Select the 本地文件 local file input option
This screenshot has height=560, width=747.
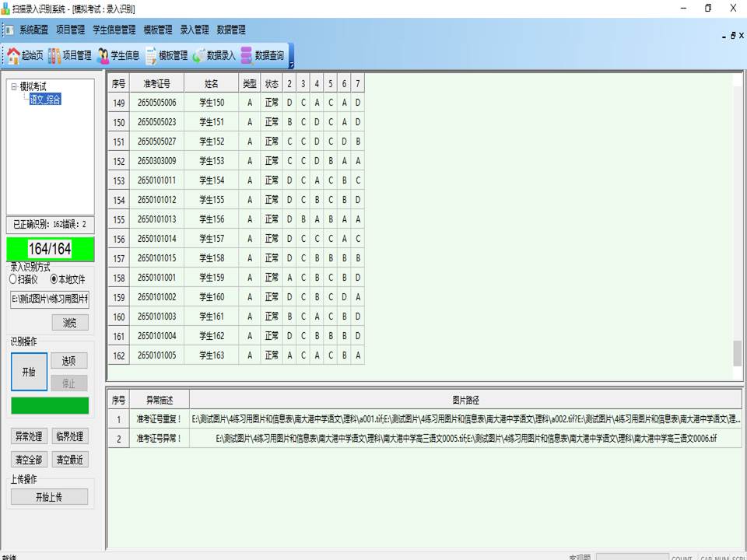[54, 277]
